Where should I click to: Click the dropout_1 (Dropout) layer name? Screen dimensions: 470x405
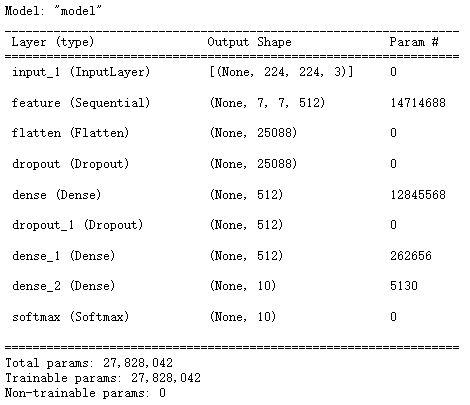77,225
